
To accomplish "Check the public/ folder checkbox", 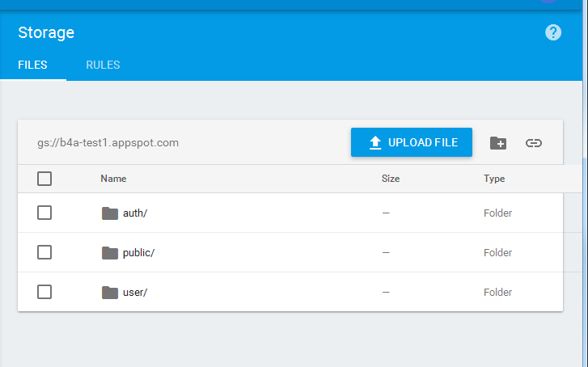I will click(x=44, y=252).
